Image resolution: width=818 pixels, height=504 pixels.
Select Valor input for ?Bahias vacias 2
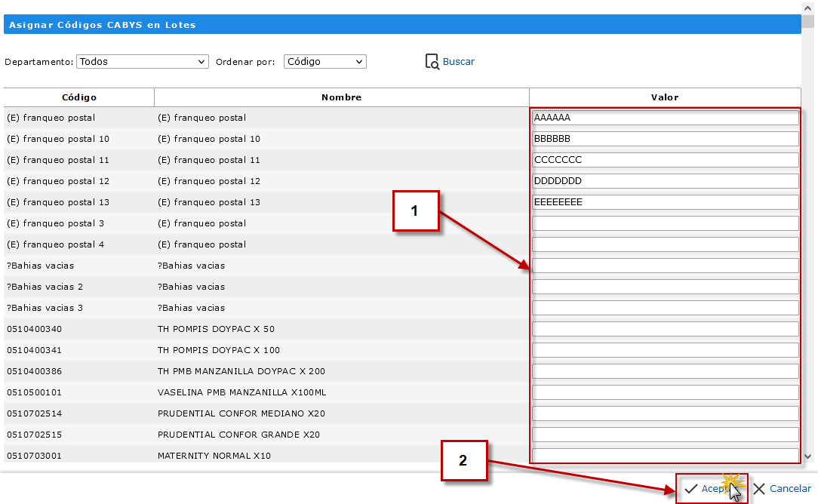point(665,287)
